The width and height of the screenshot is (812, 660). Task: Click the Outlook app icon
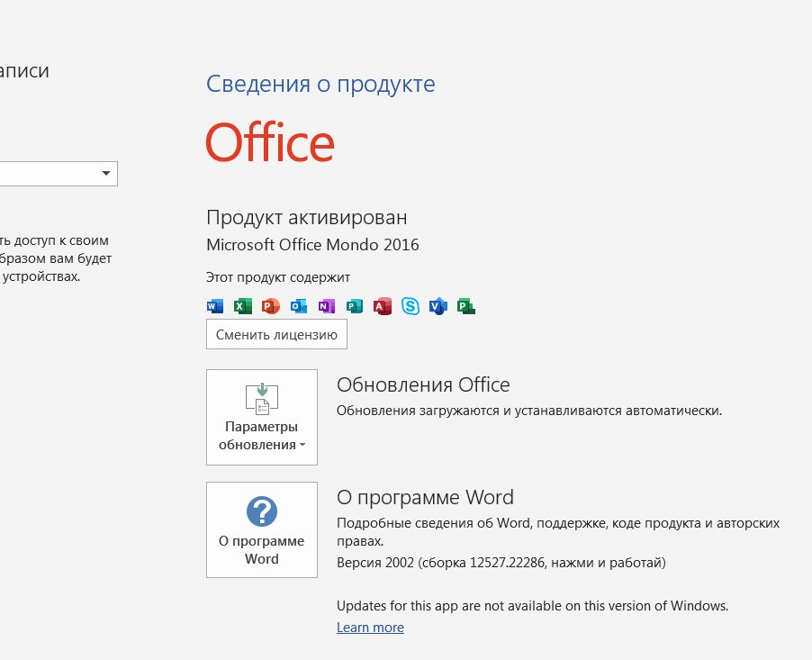click(299, 306)
